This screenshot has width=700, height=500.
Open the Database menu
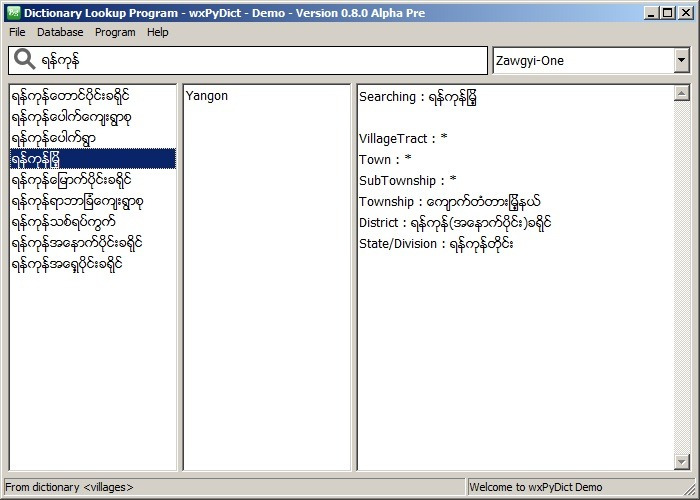[60, 32]
